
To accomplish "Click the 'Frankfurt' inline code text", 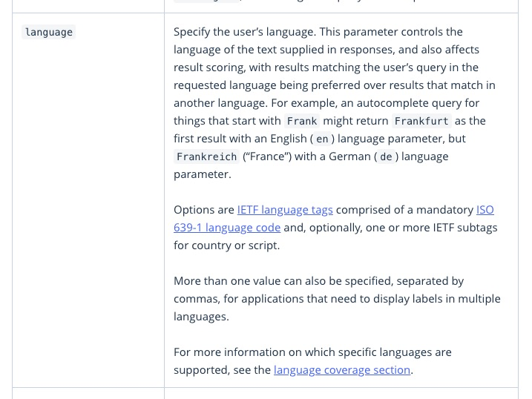I will [x=421, y=121].
